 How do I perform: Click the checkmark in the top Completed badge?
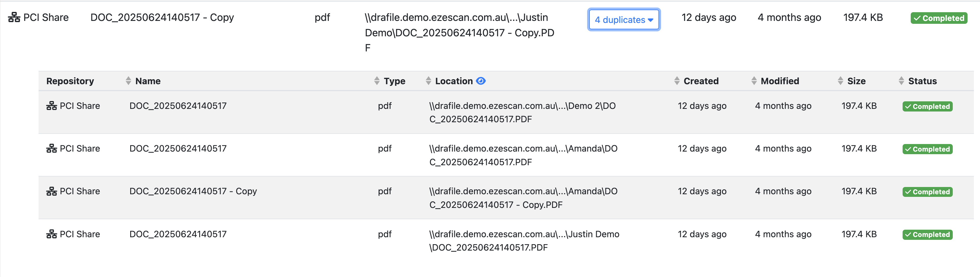click(918, 17)
